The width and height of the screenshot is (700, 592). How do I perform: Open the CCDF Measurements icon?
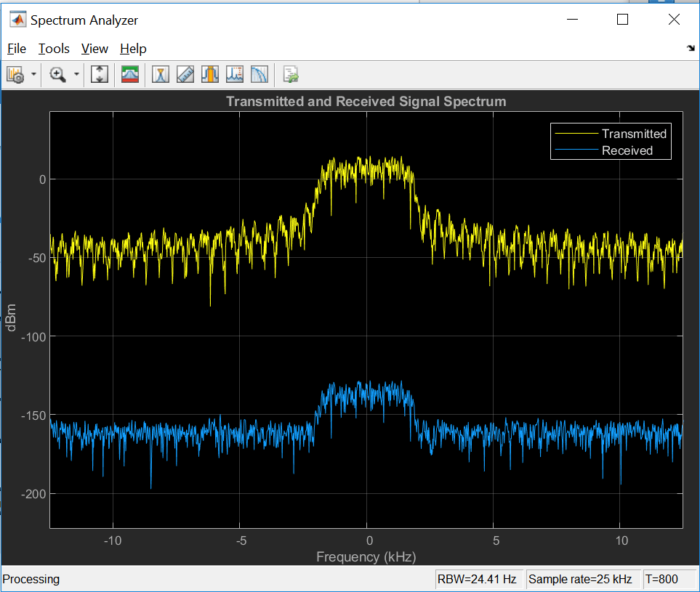260,75
